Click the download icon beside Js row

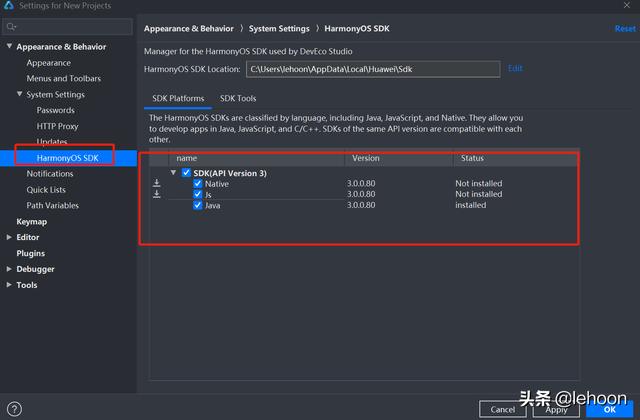pyautogui.click(x=156, y=194)
